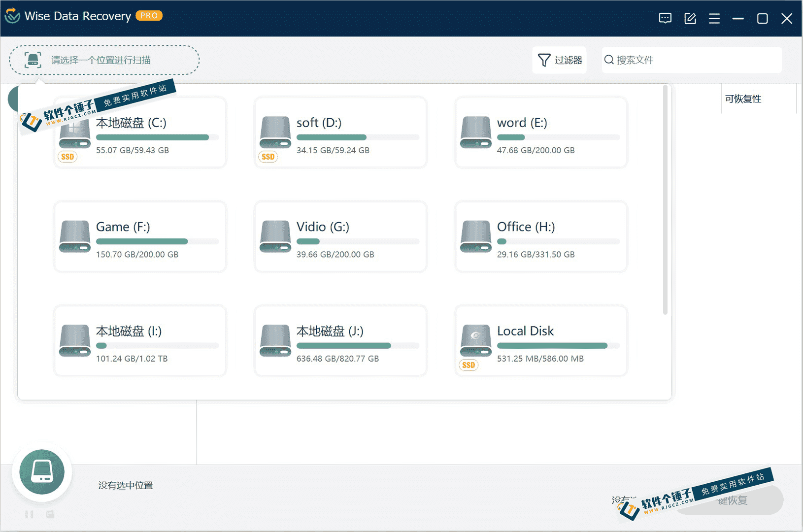The width and height of the screenshot is (803, 532).
Task: Click the PRO badge next to app name
Action: 148,15
